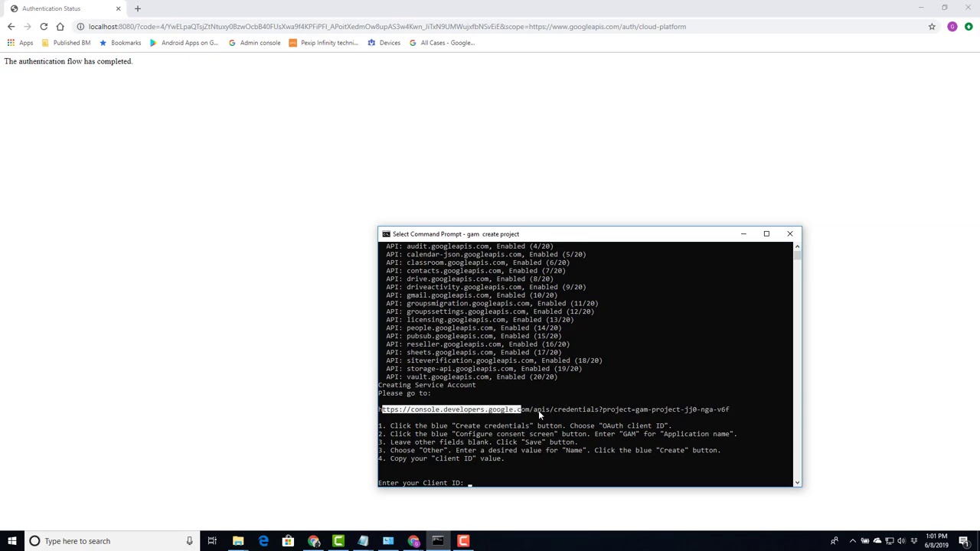The image size is (980, 551).
Task: Open Task View from the taskbar
Action: (212, 541)
